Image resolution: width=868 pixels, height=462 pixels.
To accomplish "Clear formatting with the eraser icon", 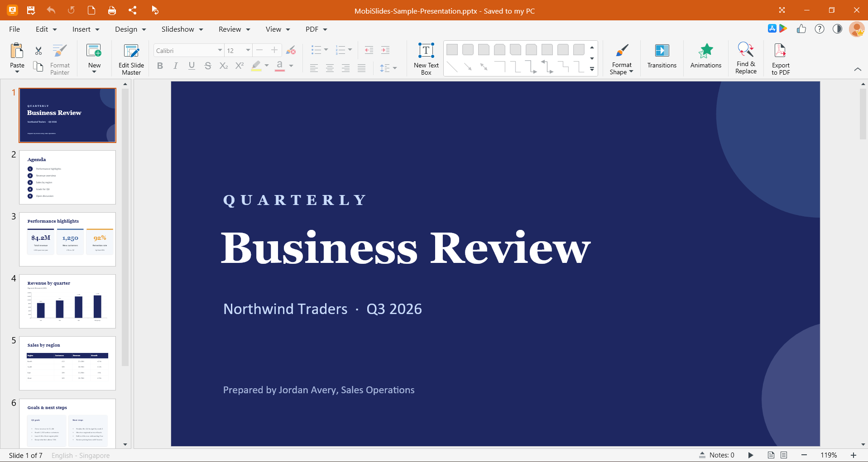I will click(291, 50).
